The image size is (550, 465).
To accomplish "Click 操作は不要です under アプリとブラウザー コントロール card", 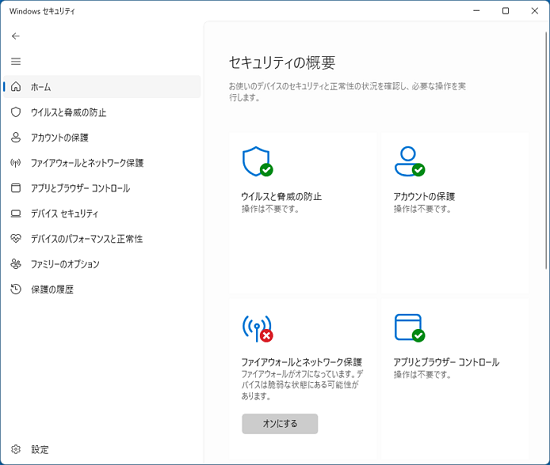I will click(422, 375).
